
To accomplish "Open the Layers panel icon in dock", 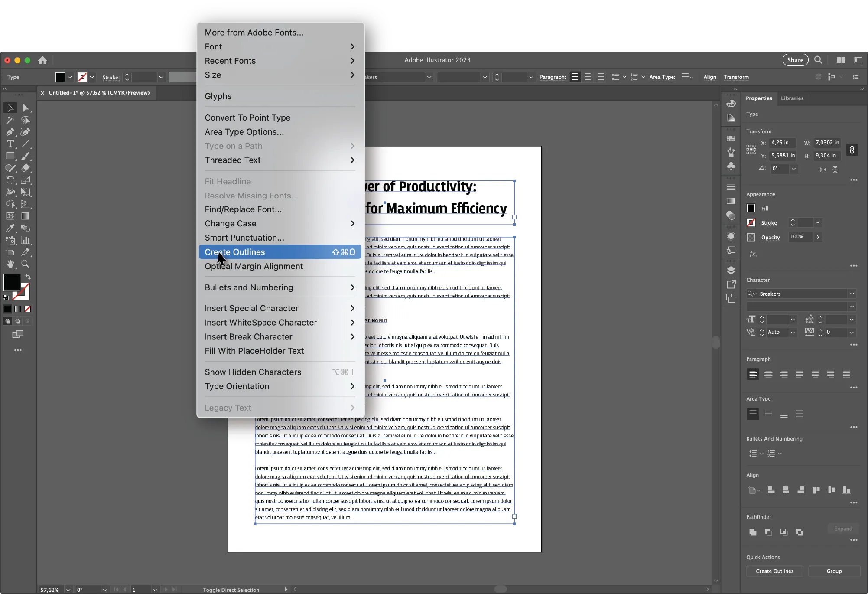I will pos(731,271).
